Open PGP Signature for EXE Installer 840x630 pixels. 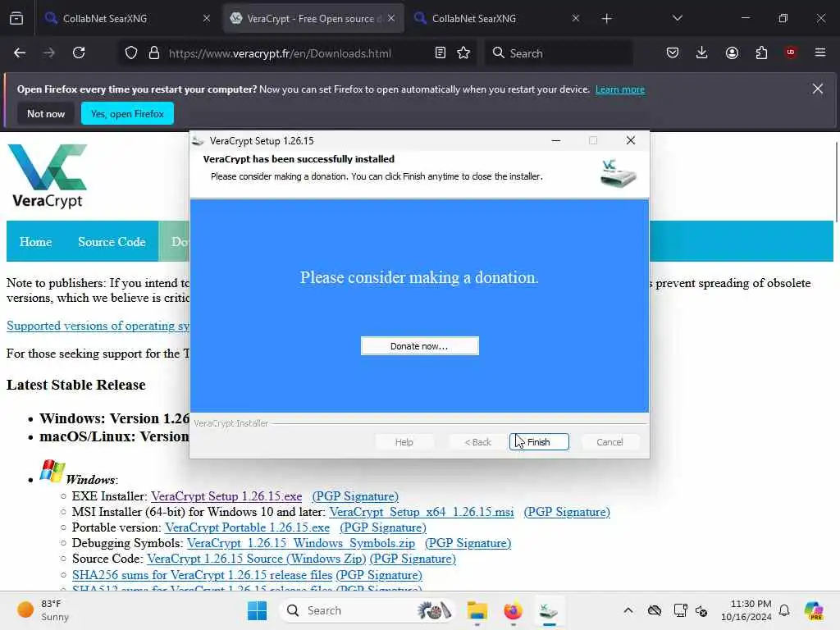[355, 496]
